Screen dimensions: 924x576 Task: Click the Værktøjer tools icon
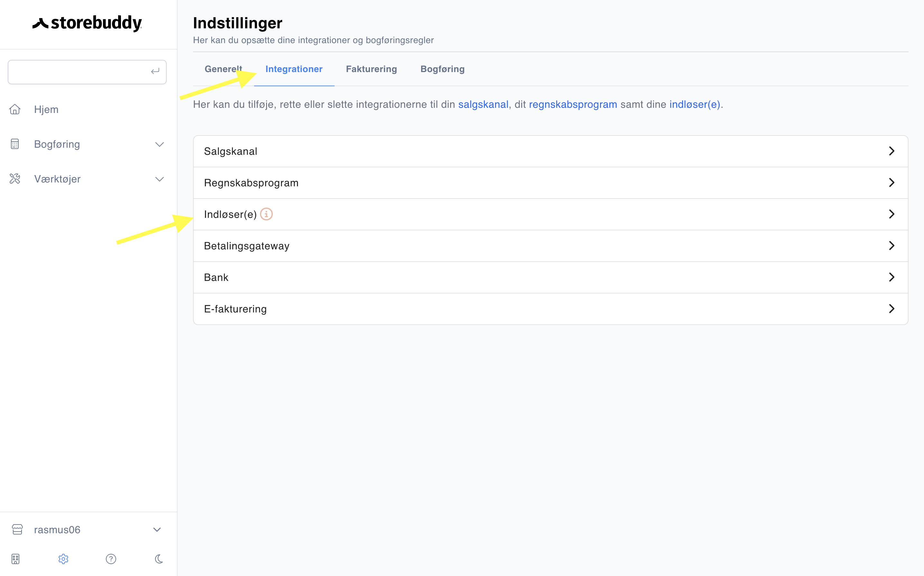pyautogui.click(x=15, y=179)
